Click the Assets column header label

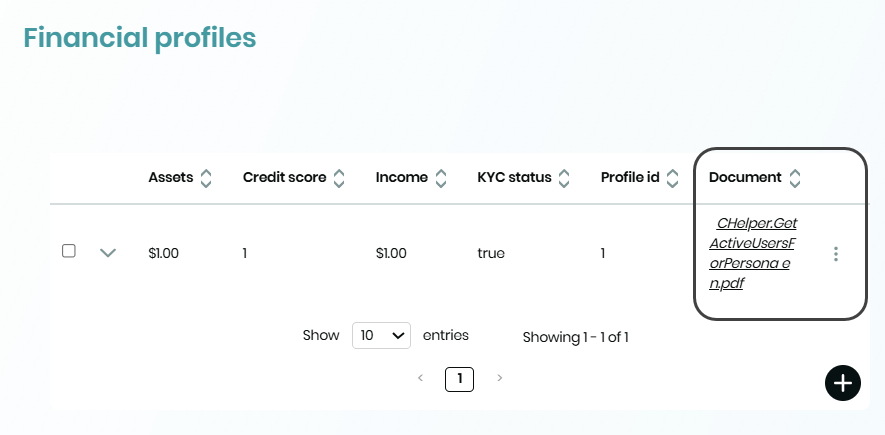click(x=171, y=178)
